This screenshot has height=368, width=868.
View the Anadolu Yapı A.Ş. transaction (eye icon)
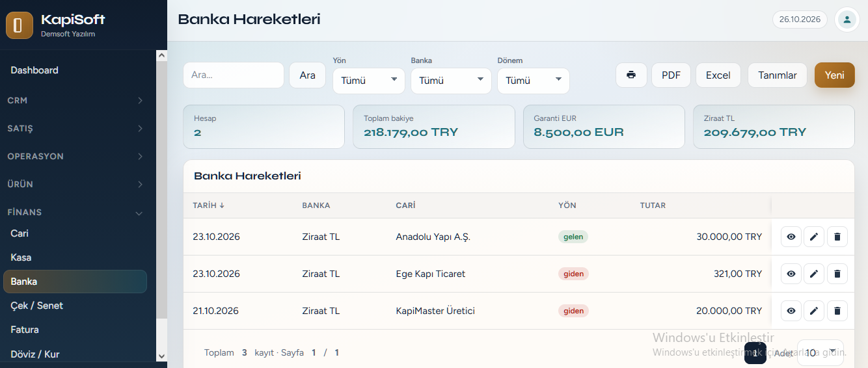tap(791, 237)
